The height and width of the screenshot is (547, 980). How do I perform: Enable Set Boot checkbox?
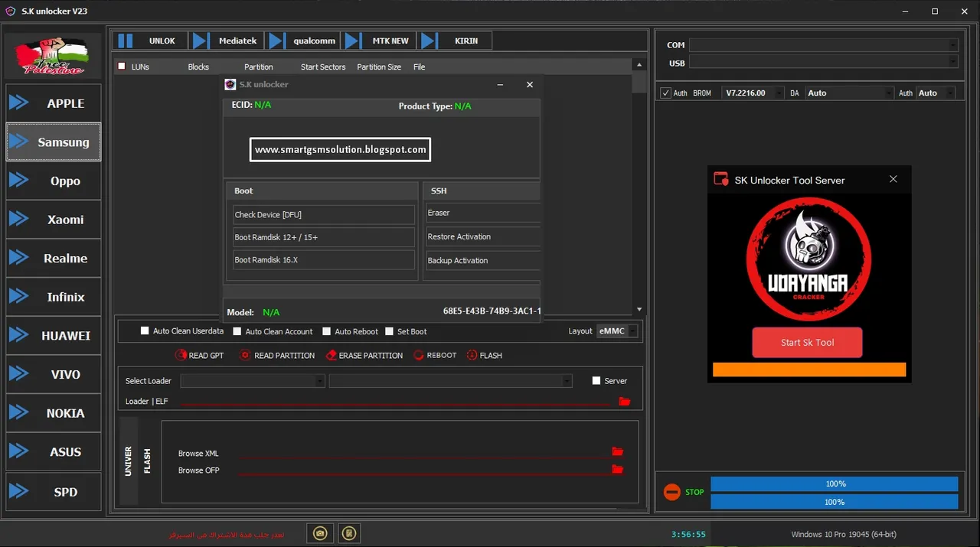click(390, 331)
